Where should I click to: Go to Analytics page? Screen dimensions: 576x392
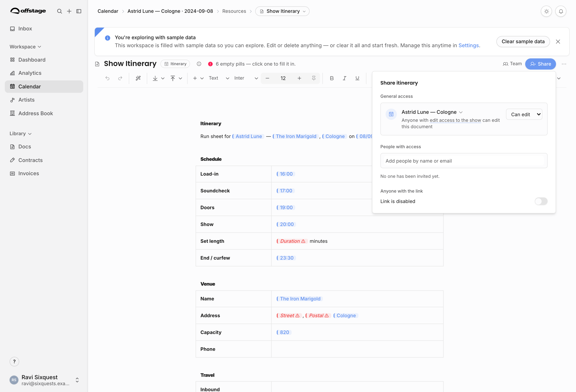tap(44, 73)
